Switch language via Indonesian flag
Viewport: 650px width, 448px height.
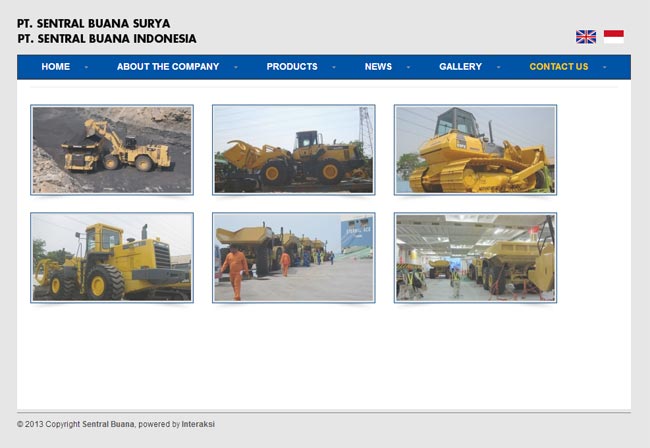coord(614,37)
